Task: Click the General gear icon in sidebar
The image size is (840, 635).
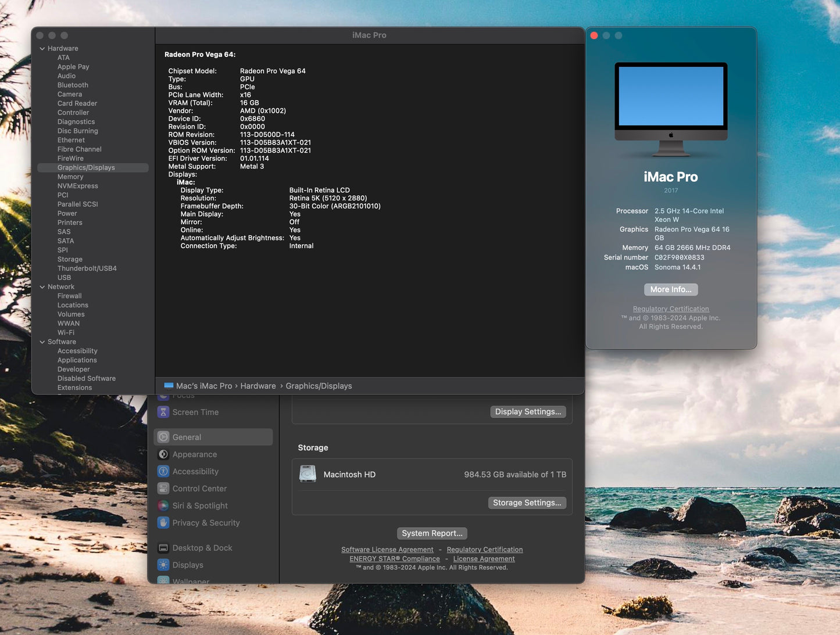Action: coord(163,437)
